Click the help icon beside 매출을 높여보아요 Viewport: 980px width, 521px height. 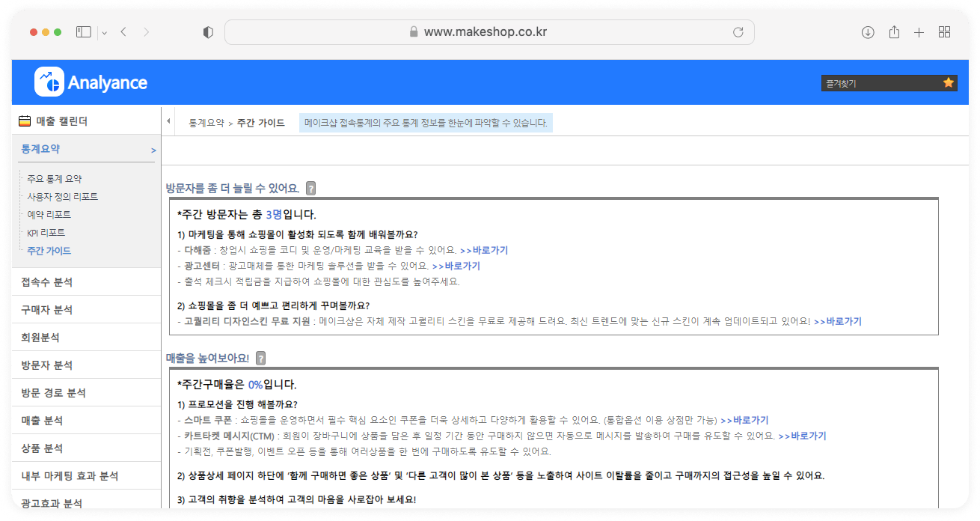pyautogui.click(x=260, y=359)
